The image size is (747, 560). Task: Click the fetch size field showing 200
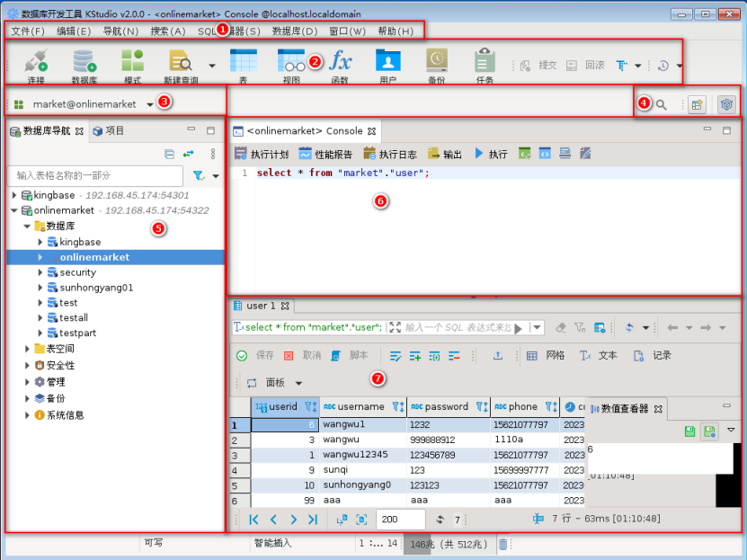(400, 520)
